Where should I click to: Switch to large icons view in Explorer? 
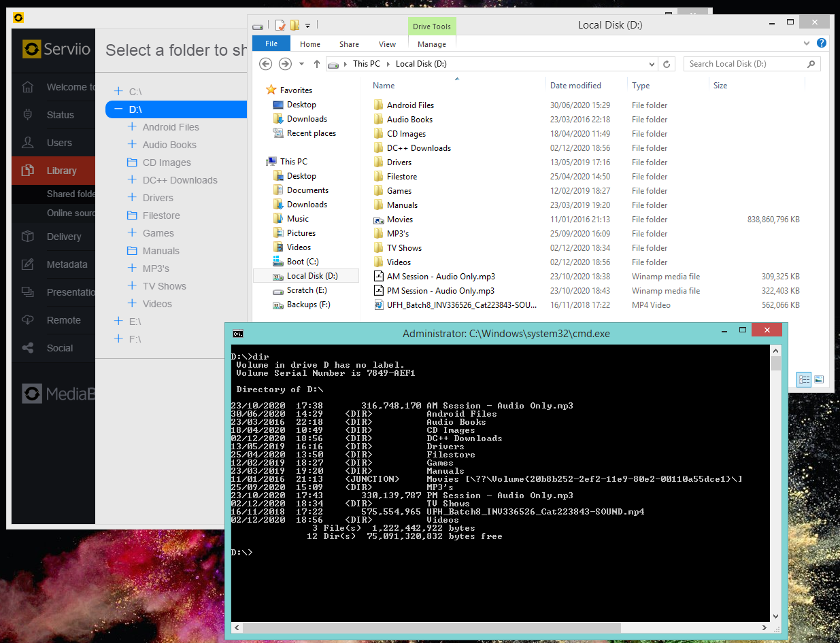point(819,379)
